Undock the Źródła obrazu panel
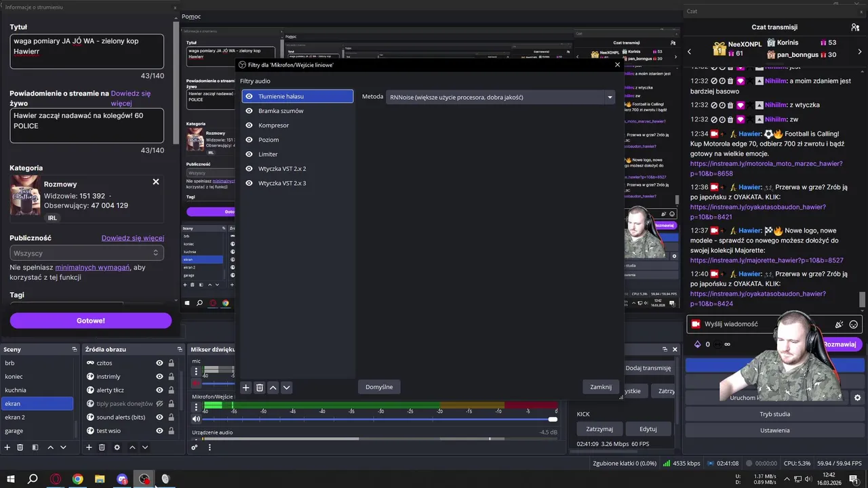 tap(179, 350)
